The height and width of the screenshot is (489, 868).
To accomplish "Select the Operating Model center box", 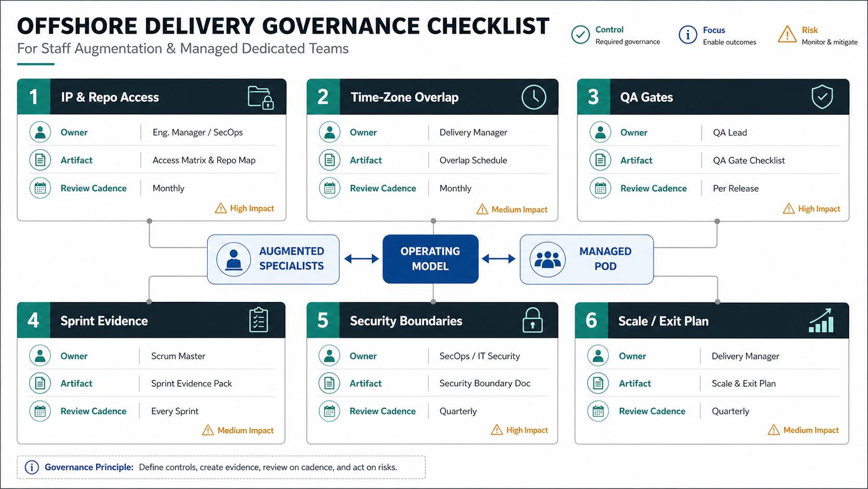I will point(430,259).
